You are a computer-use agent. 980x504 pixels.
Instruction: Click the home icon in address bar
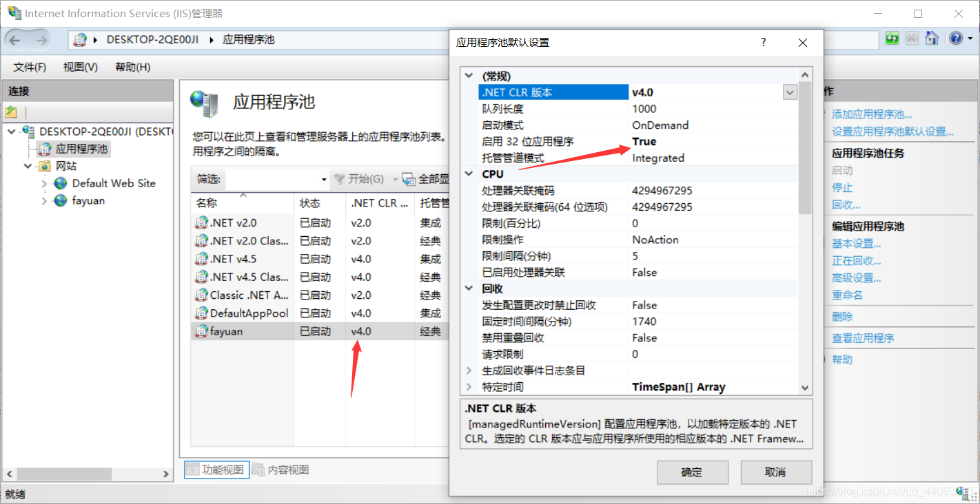[x=932, y=38]
